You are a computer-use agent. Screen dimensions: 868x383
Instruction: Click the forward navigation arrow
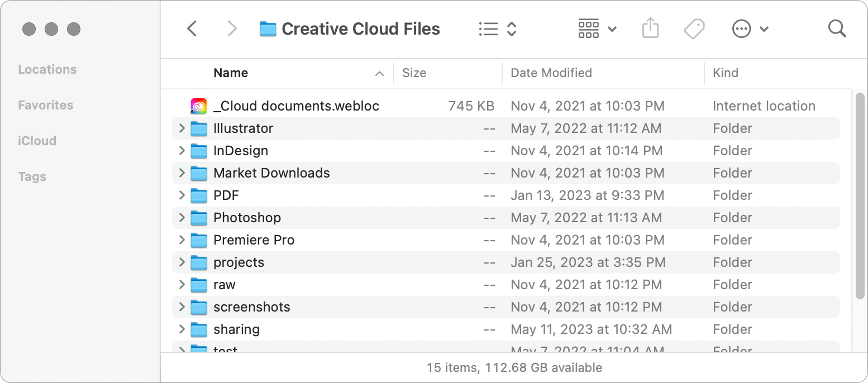tap(232, 28)
